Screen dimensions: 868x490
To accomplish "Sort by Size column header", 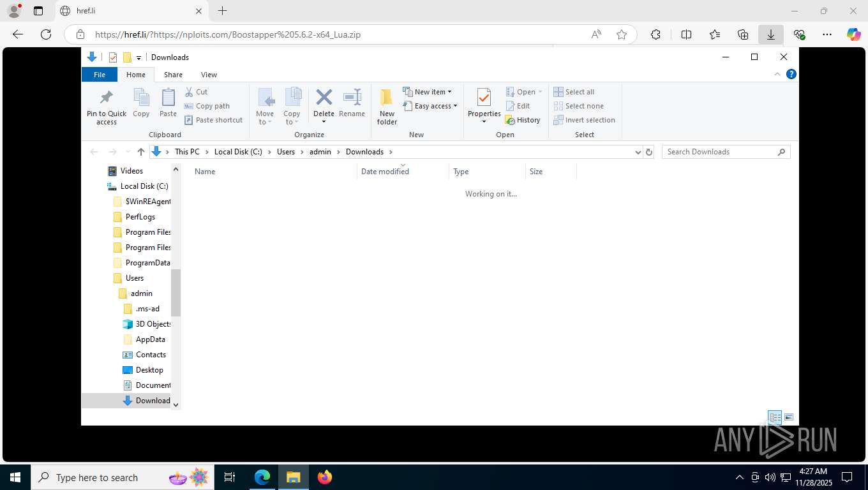I will pyautogui.click(x=551, y=172).
